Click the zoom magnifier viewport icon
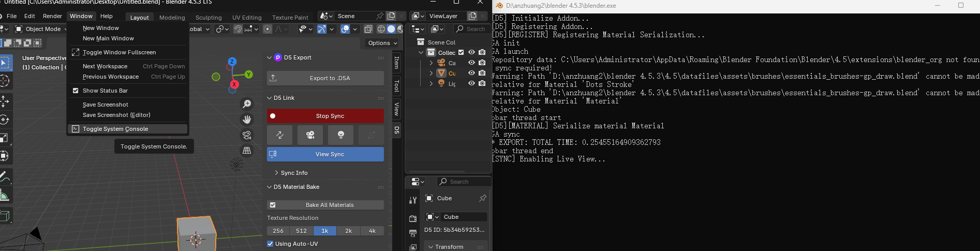The height and width of the screenshot is (251, 980). (247, 104)
